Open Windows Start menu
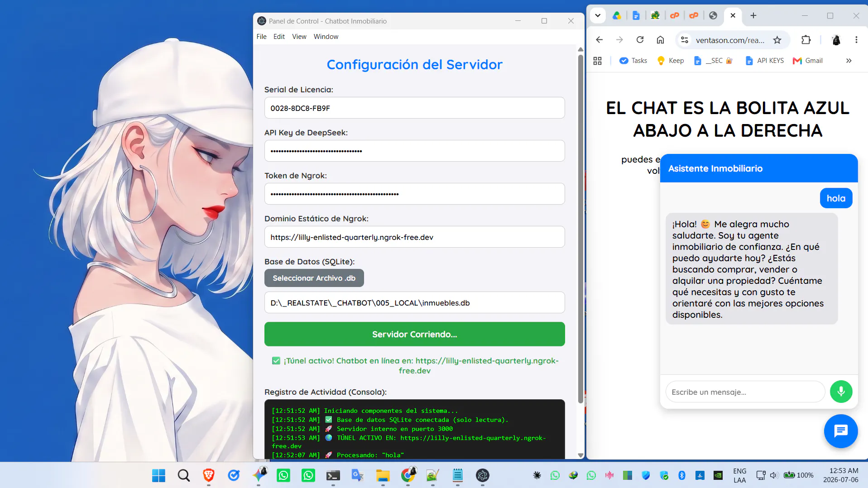This screenshot has width=868, height=488. (x=158, y=475)
